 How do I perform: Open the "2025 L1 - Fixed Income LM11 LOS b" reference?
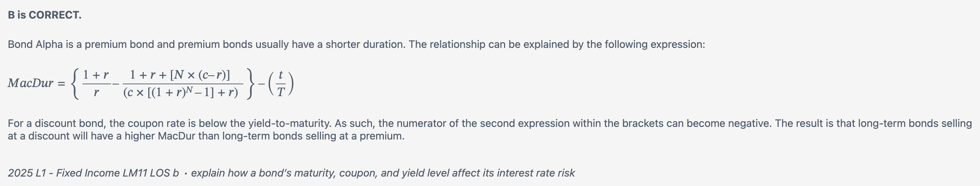(x=93, y=173)
